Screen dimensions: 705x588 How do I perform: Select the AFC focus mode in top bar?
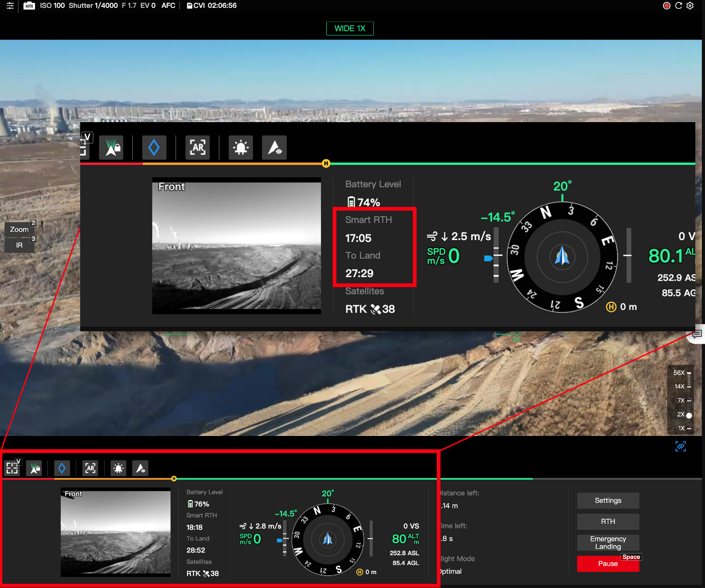click(169, 6)
